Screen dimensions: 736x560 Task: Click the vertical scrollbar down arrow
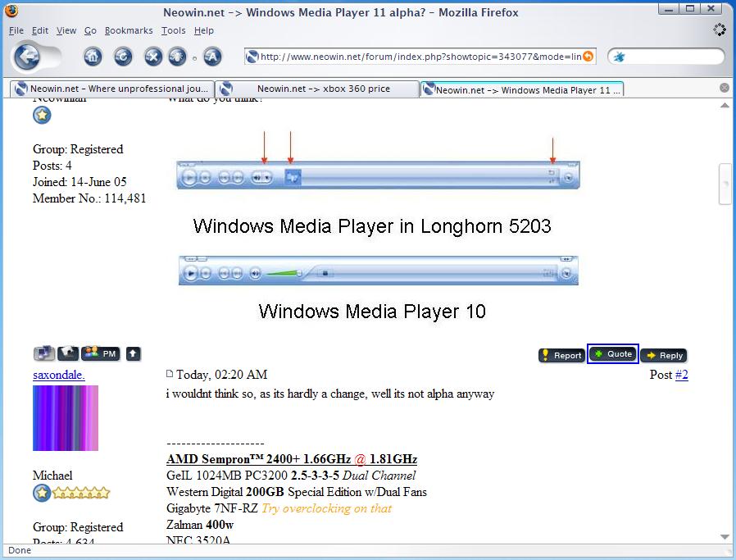coord(725,537)
